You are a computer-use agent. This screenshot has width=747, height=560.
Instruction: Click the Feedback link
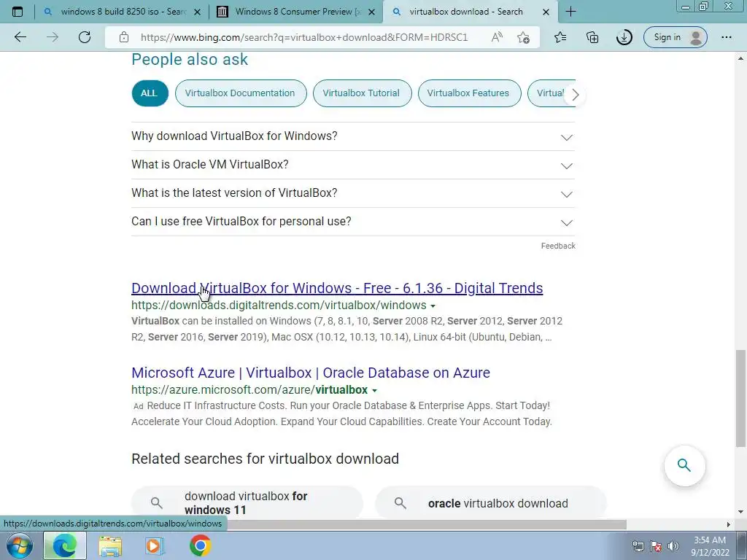[558, 246]
